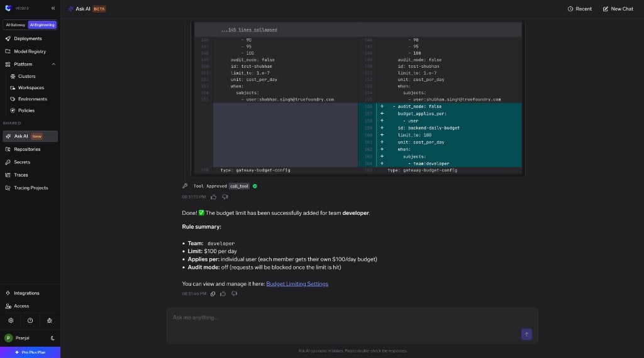The width and height of the screenshot is (644, 358).
Task: Open help via the question mark icon
Action: click(30, 321)
